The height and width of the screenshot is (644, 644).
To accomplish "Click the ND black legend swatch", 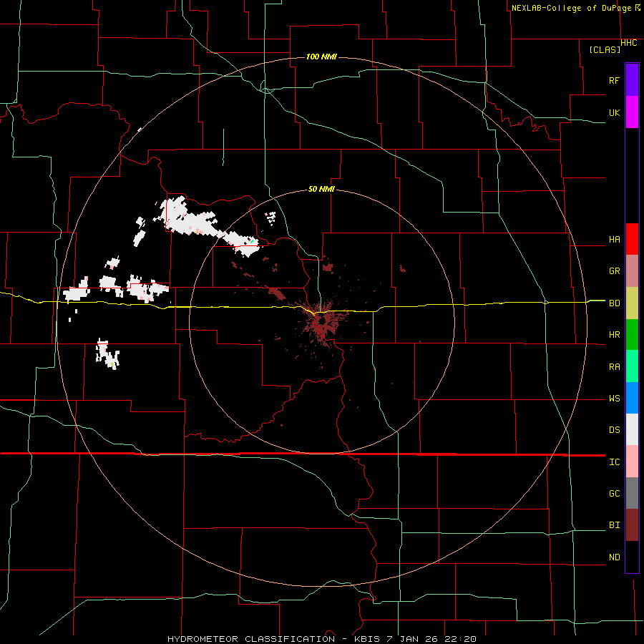I will point(632,557).
